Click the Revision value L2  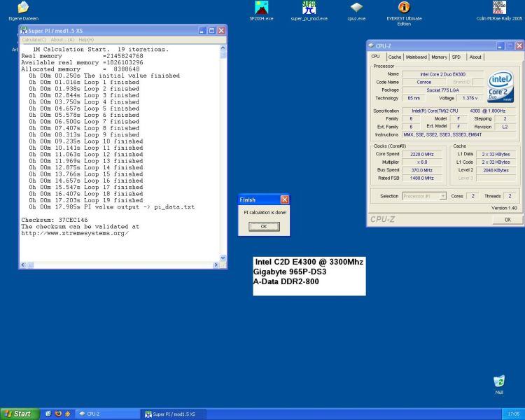click(x=505, y=127)
